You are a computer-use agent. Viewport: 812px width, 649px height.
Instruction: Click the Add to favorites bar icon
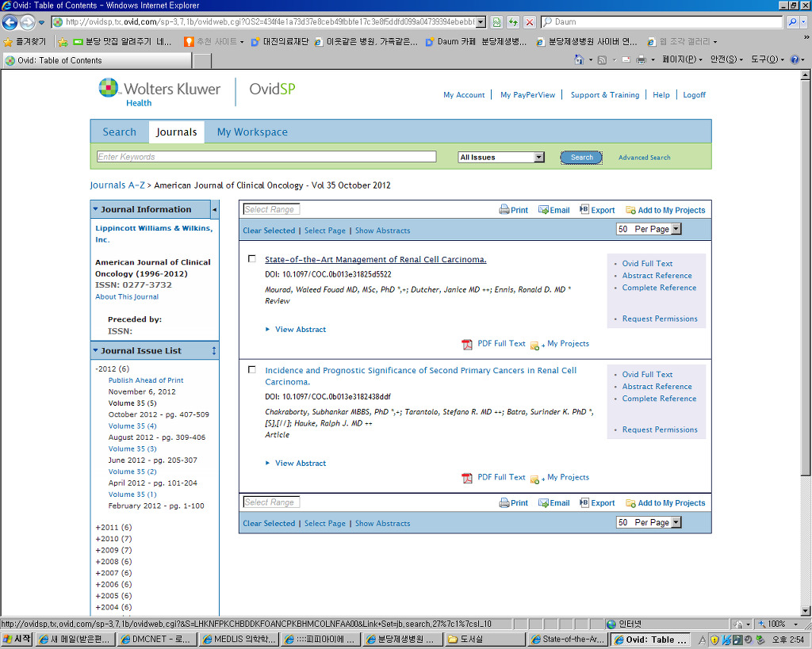pos(63,41)
